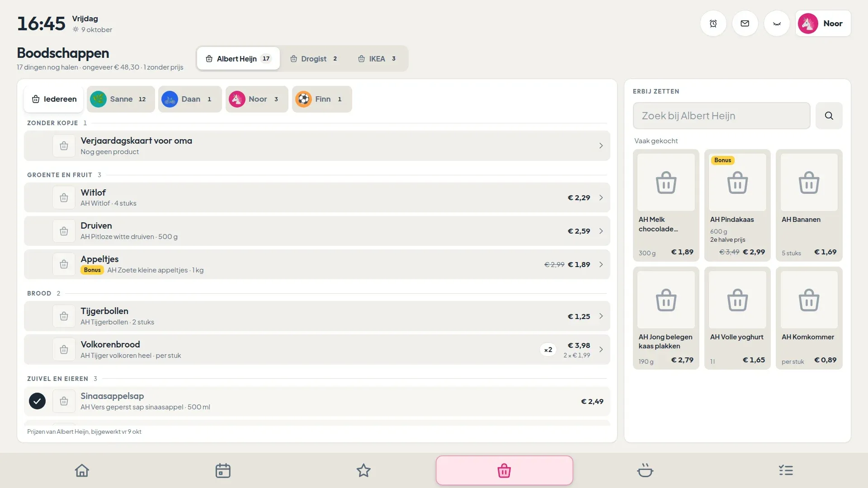This screenshot has width=868, height=488.
Task: Click the search magnifier button
Action: pos(829,116)
